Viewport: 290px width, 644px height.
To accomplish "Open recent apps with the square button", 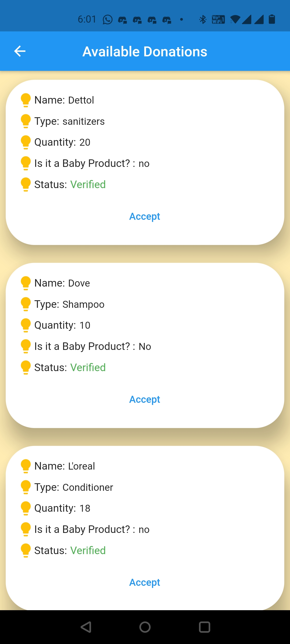I will pos(204,627).
